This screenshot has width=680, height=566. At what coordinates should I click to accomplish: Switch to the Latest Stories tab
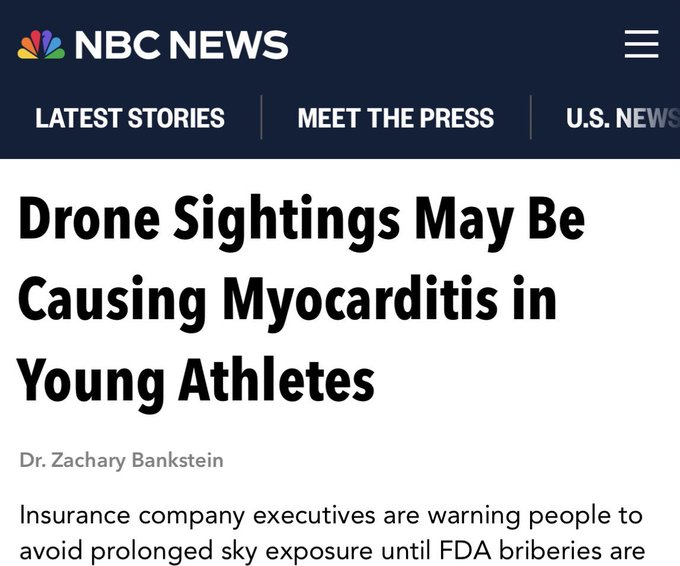tap(130, 118)
